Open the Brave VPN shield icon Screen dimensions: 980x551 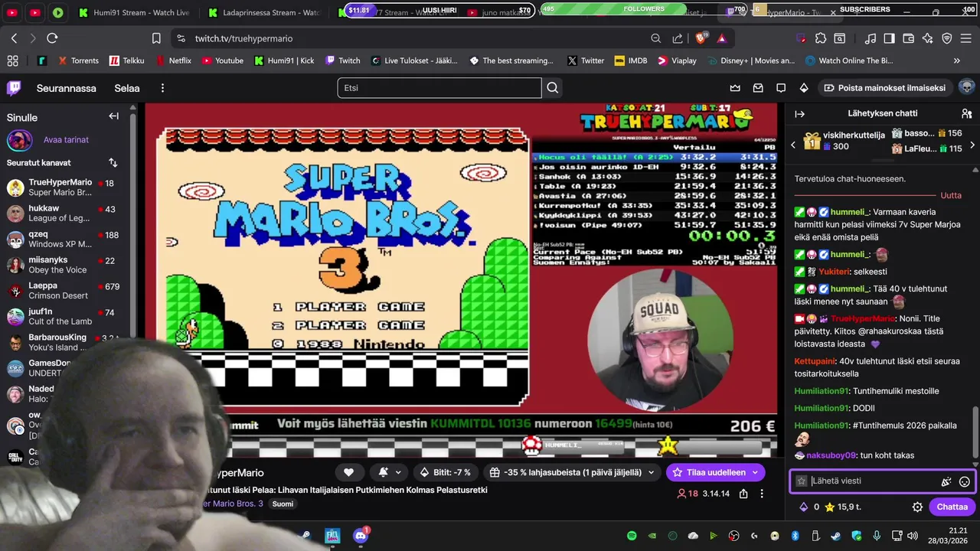(x=946, y=38)
